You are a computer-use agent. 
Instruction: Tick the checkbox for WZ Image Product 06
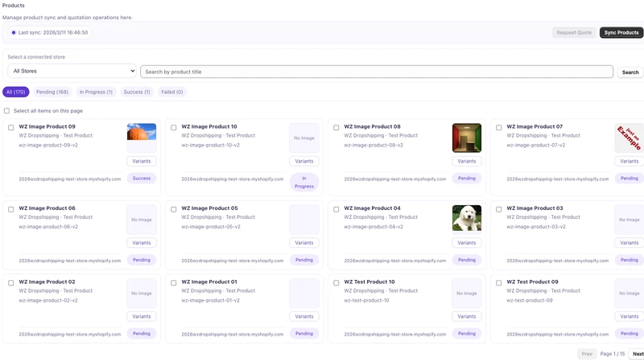point(11,209)
